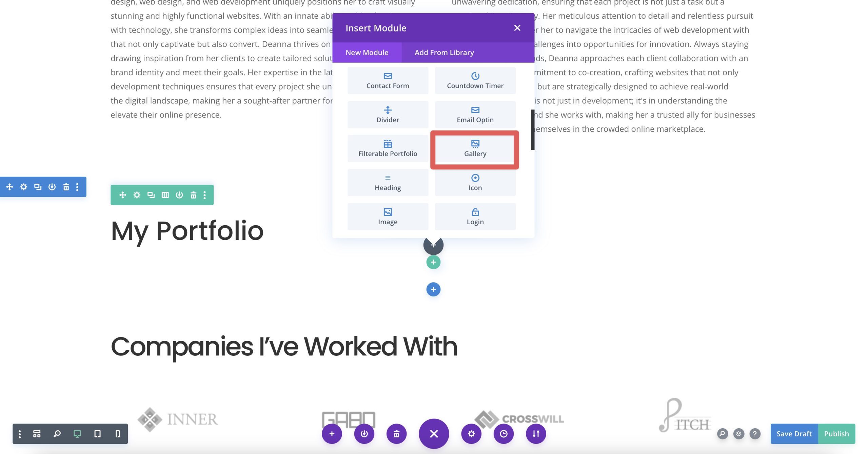Switch to the New Module tab
Image resolution: width=868 pixels, height=454 pixels.
pyautogui.click(x=367, y=52)
